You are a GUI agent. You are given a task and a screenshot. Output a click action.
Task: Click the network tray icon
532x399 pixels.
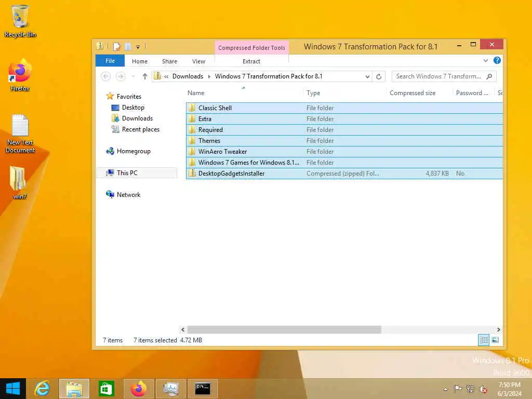point(470,389)
